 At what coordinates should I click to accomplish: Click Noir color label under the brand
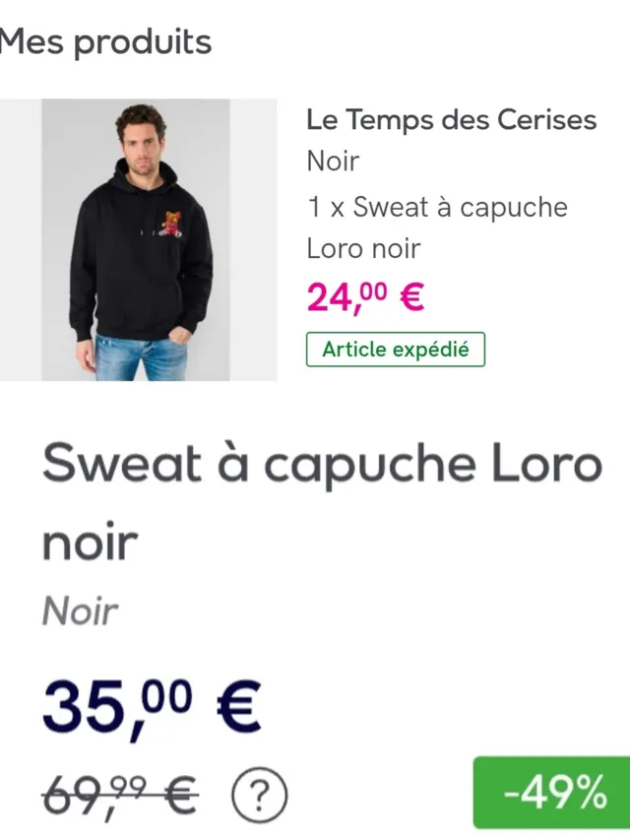pos(333,160)
